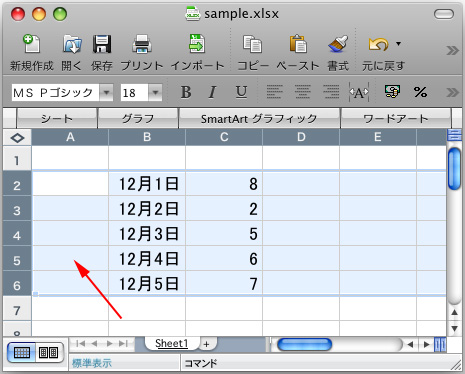Select the Sheet1 sheet tab
Screen dimensions: 465x374
172,343
